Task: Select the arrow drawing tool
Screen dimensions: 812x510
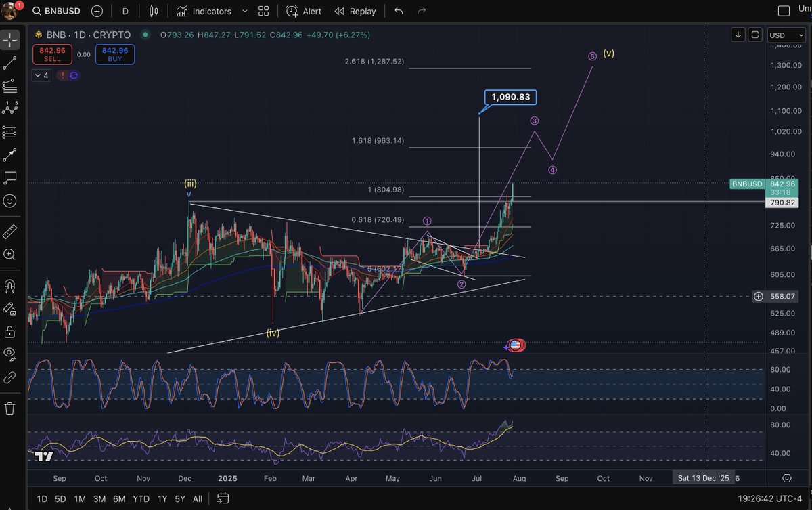Action: coord(10,154)
